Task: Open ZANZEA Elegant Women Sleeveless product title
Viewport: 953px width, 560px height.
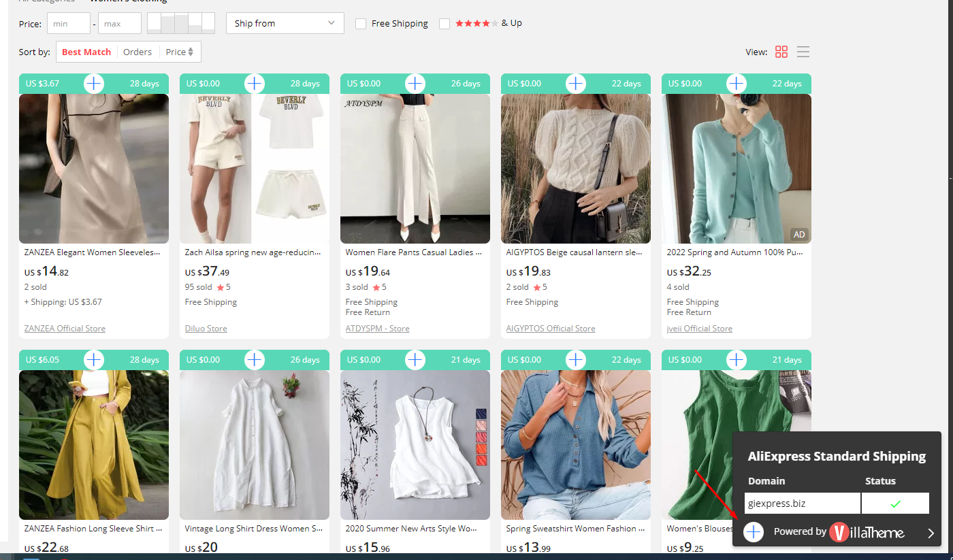Action: click(x=94, y=252)
